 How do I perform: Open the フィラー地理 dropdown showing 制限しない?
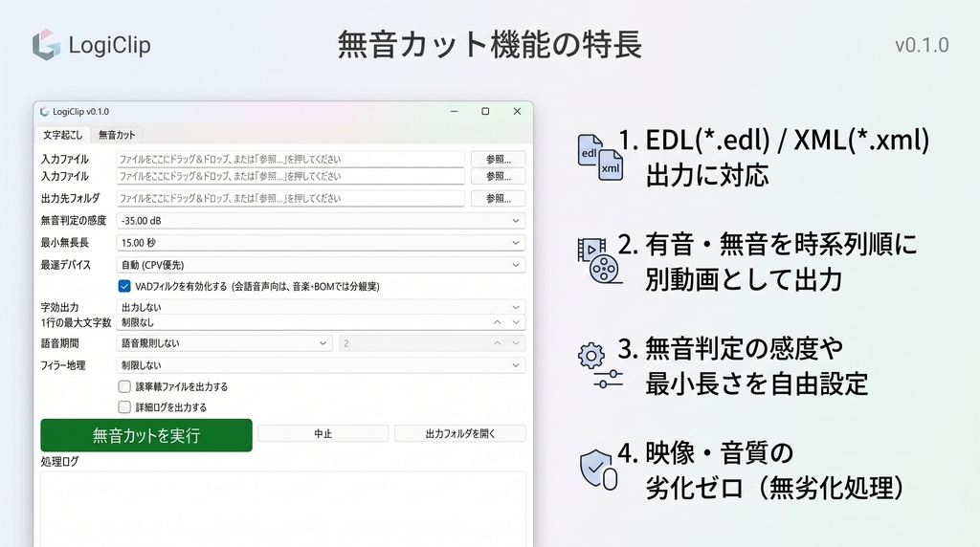click(x=321, y=365)
